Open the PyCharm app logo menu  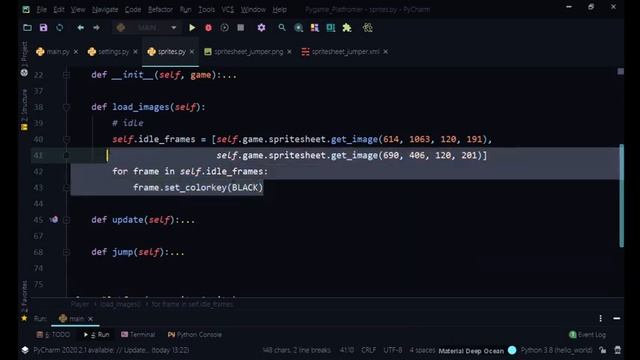coord(26,9)
